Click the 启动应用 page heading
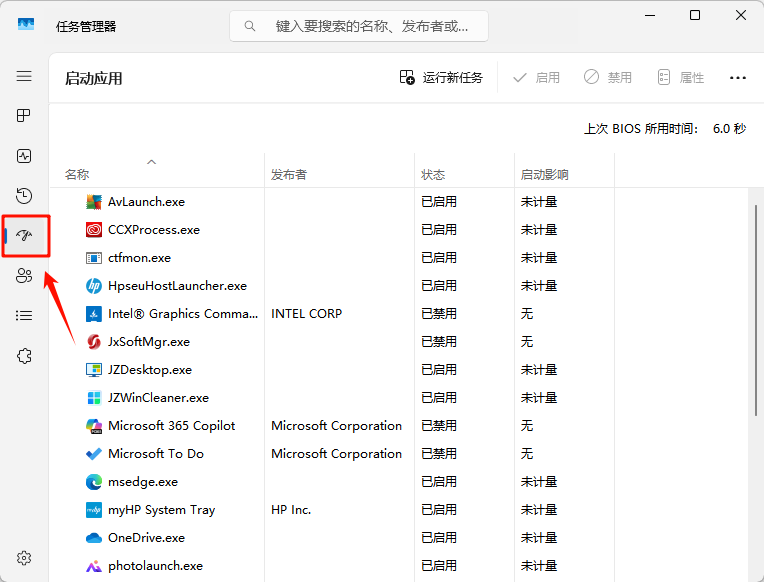Screen dimensions: 764x582 coord(94,78)
